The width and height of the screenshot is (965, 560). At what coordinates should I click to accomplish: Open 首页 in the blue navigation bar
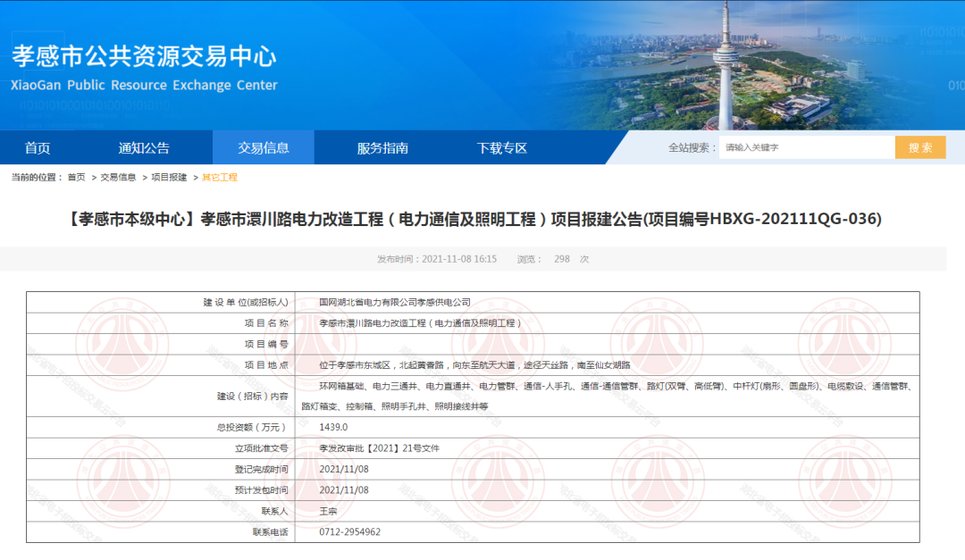(38, 148)
